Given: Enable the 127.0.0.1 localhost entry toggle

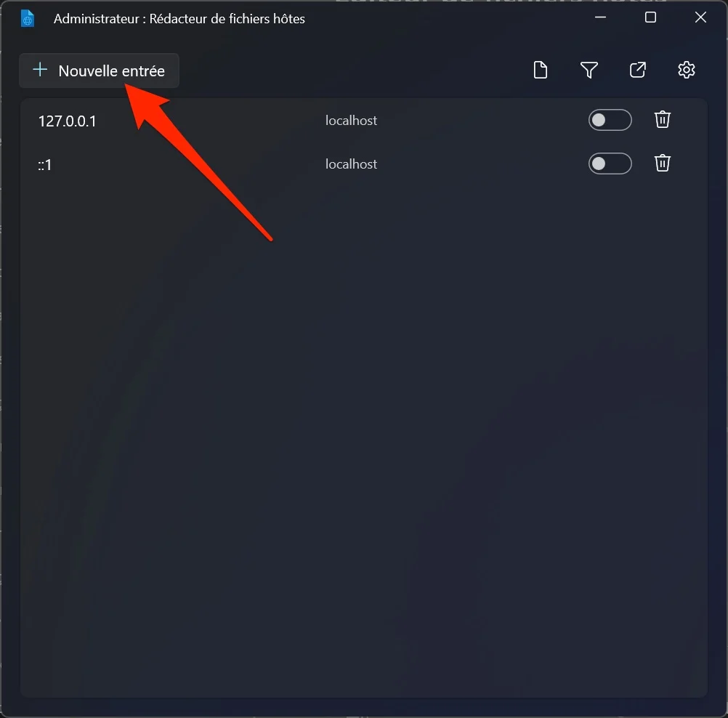Looking at the screenshot, I should 610,121.
